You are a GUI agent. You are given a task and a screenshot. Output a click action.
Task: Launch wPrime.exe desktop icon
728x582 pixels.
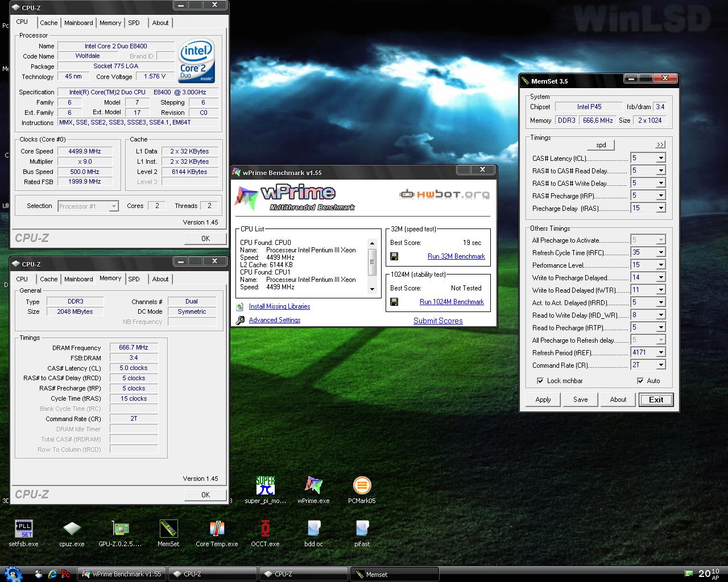[313, 485]
